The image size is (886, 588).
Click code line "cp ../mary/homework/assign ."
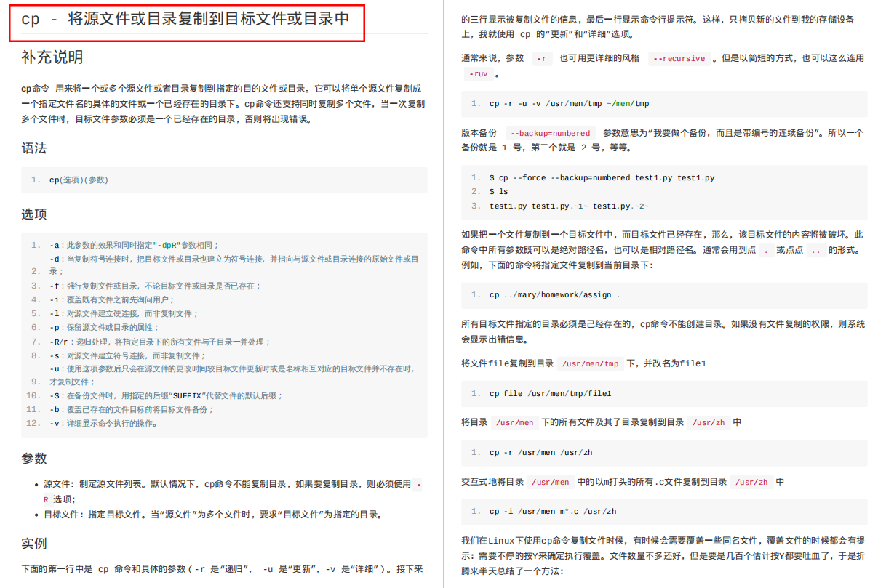555,295
